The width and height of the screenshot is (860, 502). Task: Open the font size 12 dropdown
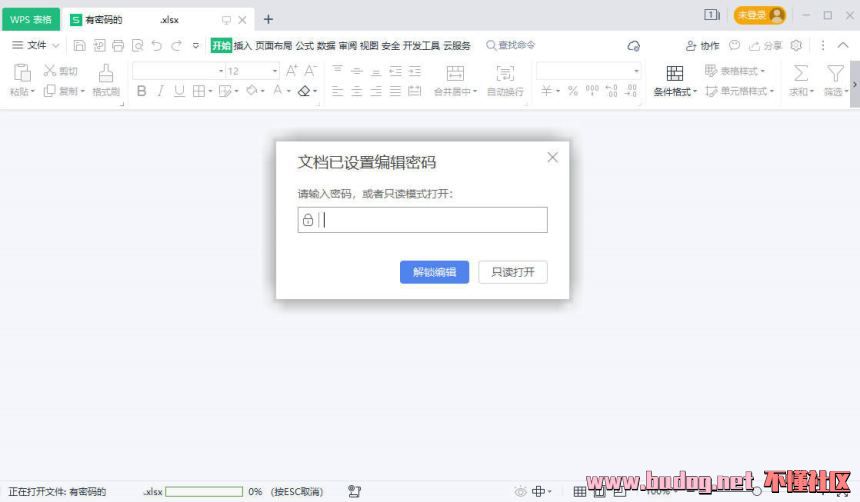click(x=275, y=71)
